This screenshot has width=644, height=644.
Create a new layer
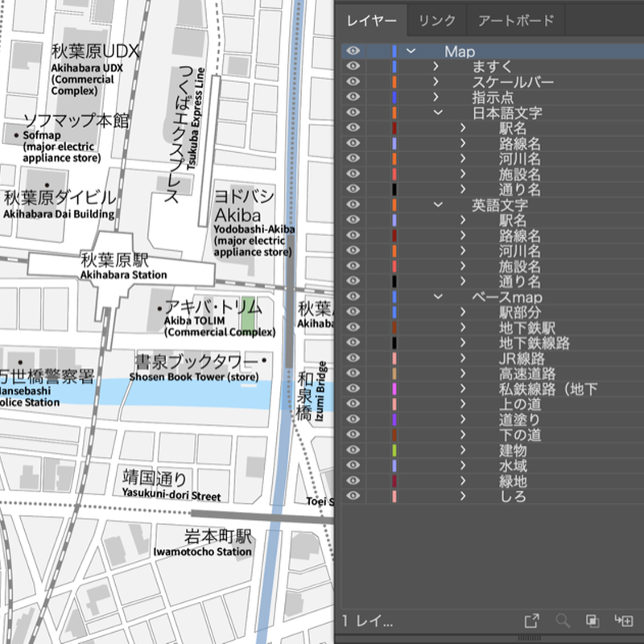point(625,621)
